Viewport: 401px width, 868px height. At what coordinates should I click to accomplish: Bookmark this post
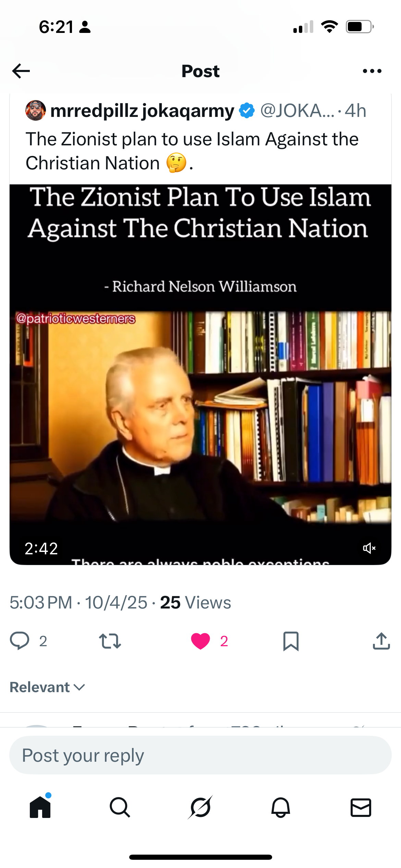click(291, 641)
